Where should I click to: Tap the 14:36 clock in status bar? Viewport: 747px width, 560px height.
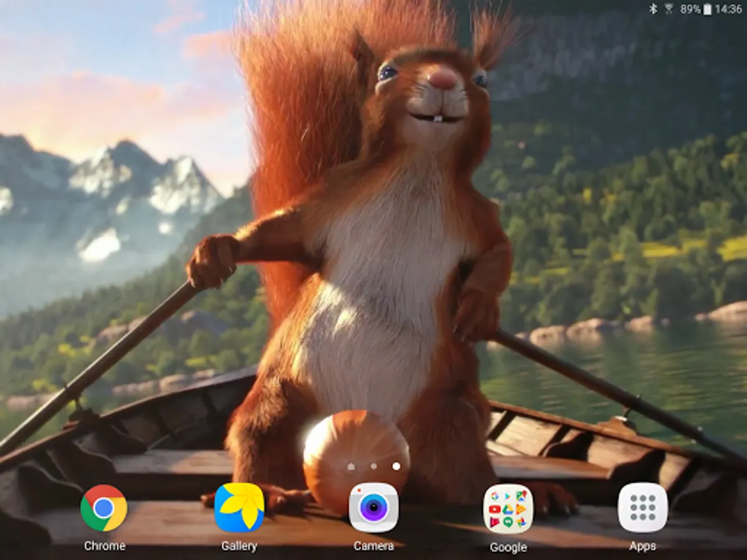728,9
